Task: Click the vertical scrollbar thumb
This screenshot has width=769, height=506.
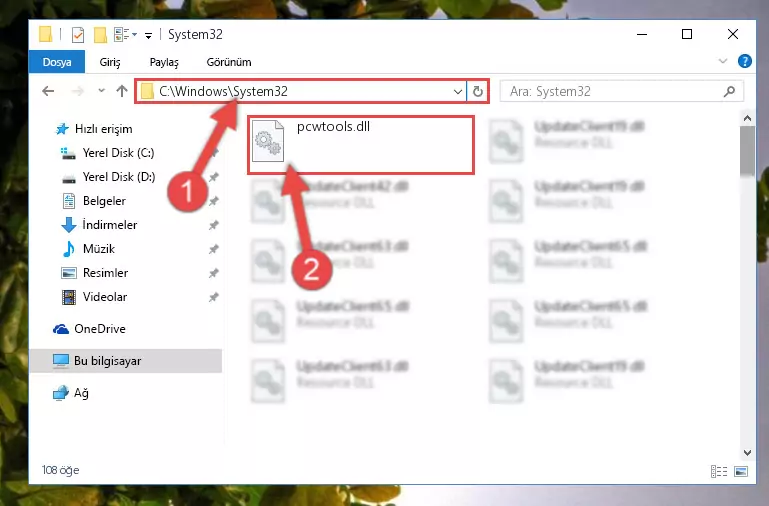Action: click(x=747, y=151)
